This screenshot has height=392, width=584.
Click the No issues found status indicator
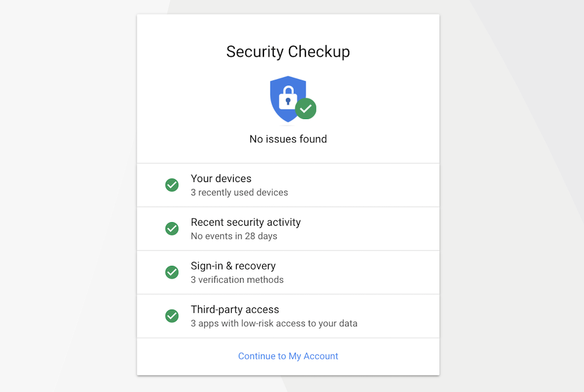click(288, 139)
